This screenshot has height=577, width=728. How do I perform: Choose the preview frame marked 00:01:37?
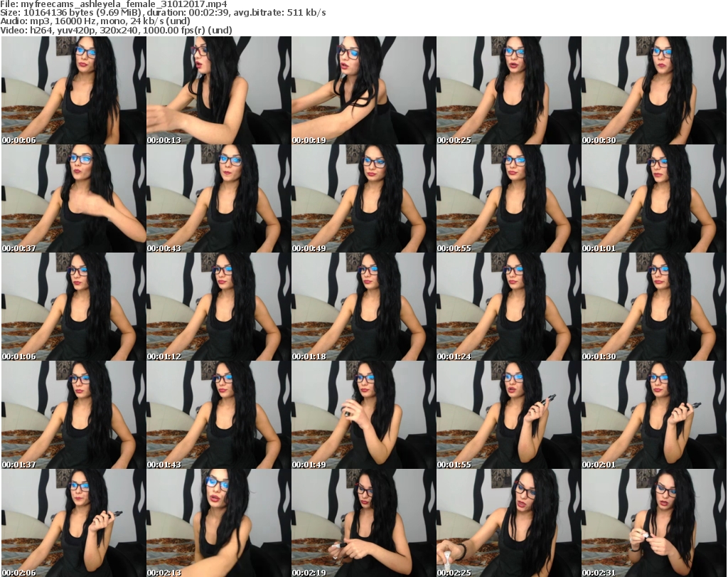[x=74, y=415]
